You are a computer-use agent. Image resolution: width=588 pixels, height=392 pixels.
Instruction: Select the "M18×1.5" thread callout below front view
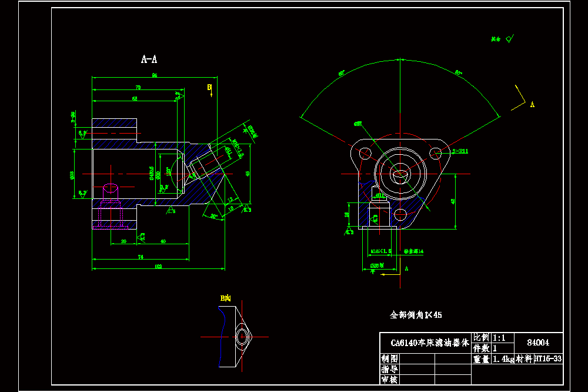[x=381, y=251]
